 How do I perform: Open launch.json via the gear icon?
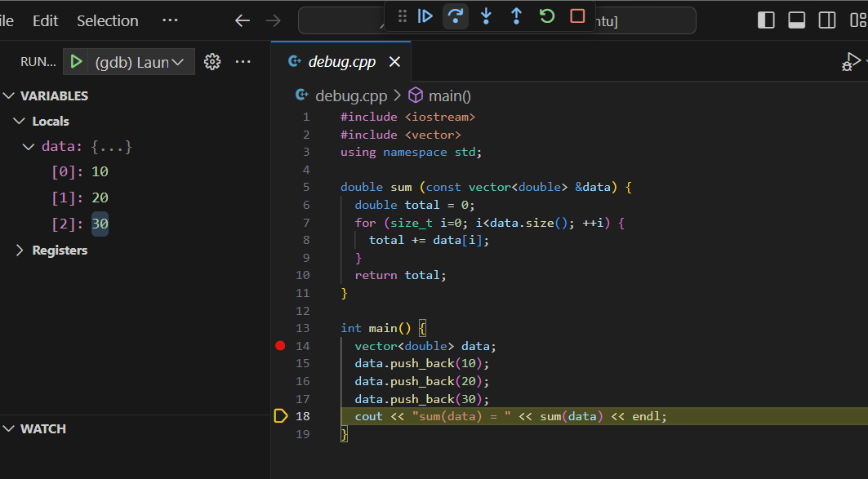click(x=212, y=62)
